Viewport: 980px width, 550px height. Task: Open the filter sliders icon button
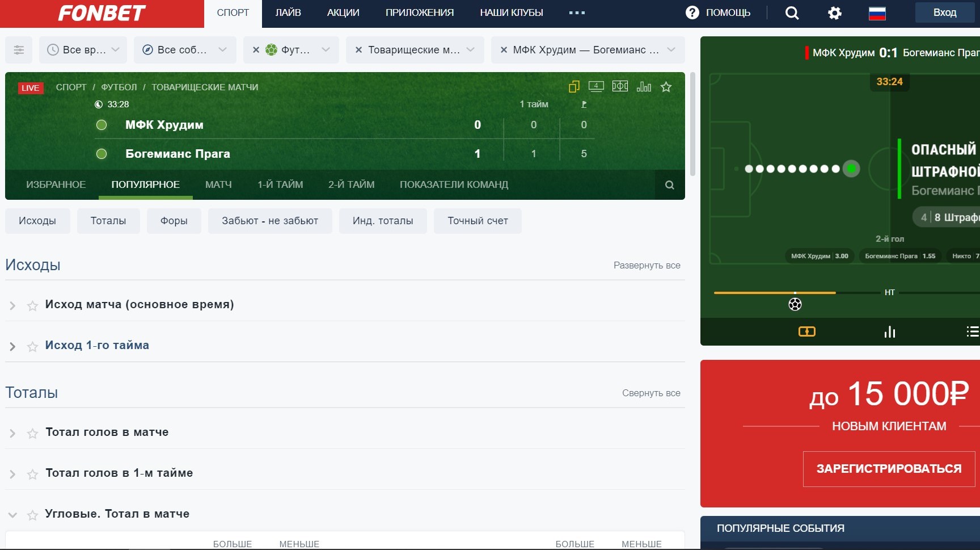(19, 50)
